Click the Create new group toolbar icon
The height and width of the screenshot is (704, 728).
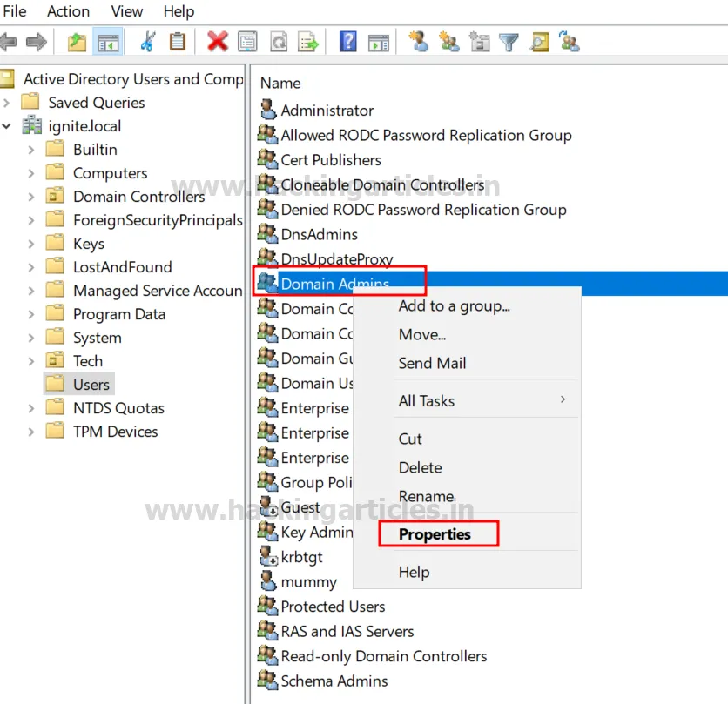(449, 41)
